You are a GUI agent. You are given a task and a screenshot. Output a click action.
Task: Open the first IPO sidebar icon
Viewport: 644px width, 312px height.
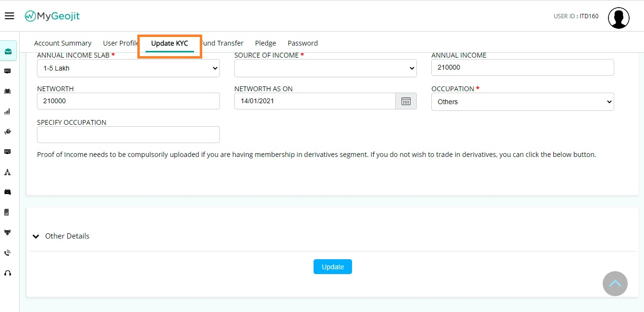coord(7,71)
